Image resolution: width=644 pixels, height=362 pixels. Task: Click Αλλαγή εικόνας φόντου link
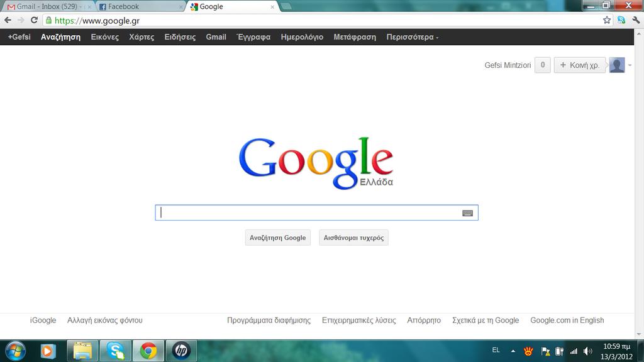(x=105, y=320)
